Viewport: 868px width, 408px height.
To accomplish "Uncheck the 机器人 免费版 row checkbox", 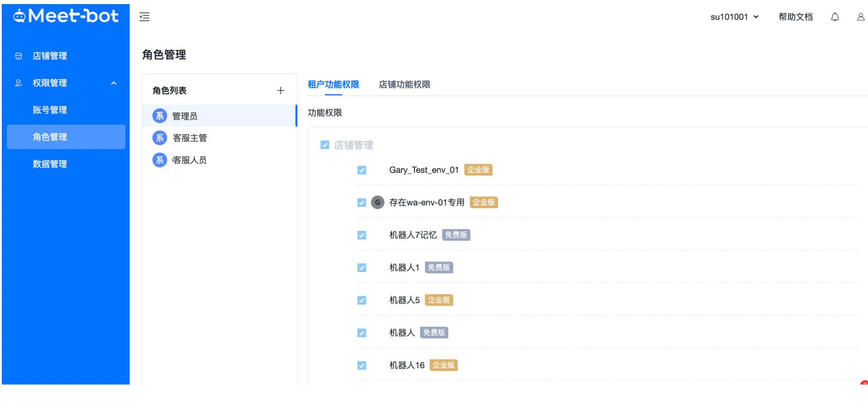I will (x=362, y=333).
